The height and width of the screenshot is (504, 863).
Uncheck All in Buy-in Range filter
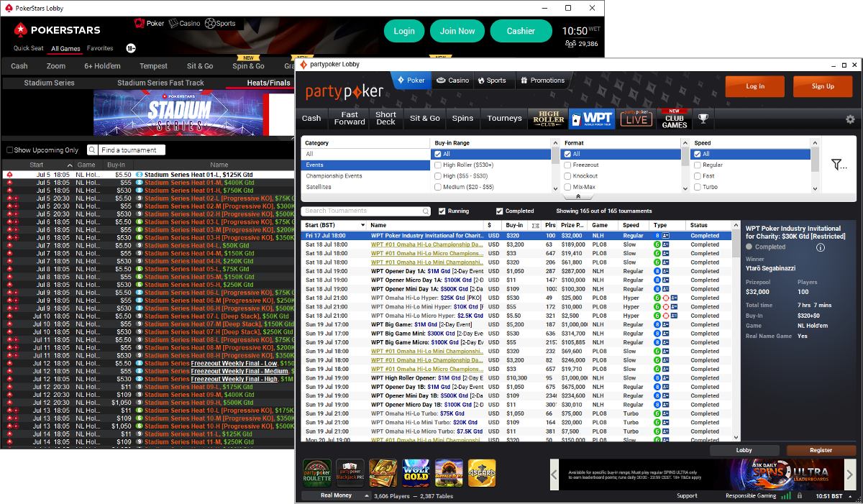(x=437, y=154)
